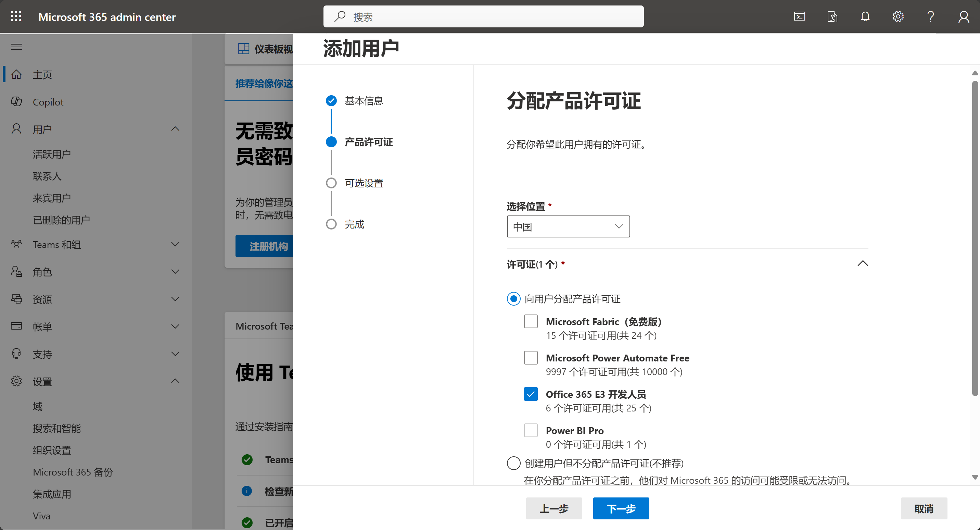Collapse the 许可证(1 个) section chevron

click(x=863, y=263)
